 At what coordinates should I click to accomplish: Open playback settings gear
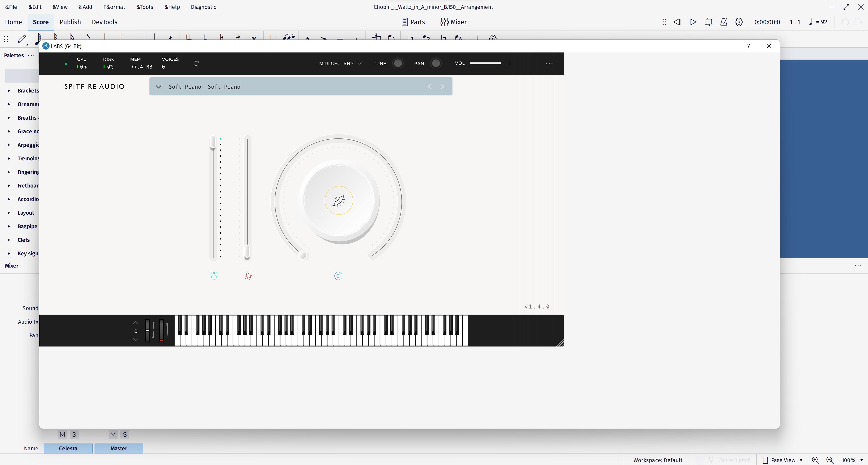pyautogui.click(x=739, y=21)
